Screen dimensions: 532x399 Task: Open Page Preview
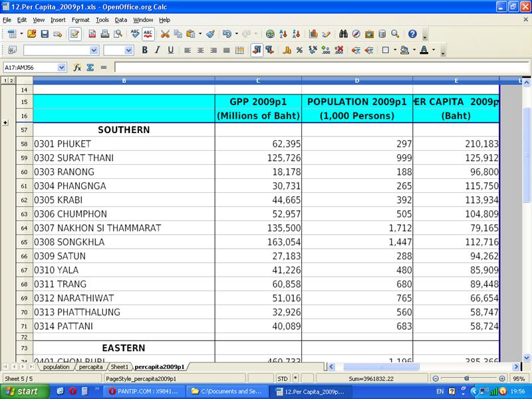[118, 34]
